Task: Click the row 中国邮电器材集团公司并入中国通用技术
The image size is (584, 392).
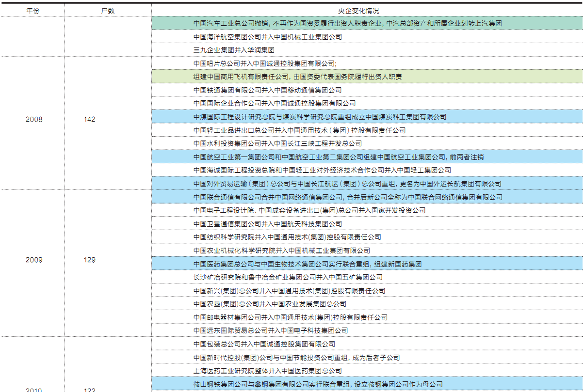Action: click(367, 317)
